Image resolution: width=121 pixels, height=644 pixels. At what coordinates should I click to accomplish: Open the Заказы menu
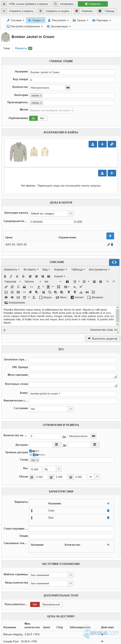click(80, 20)
